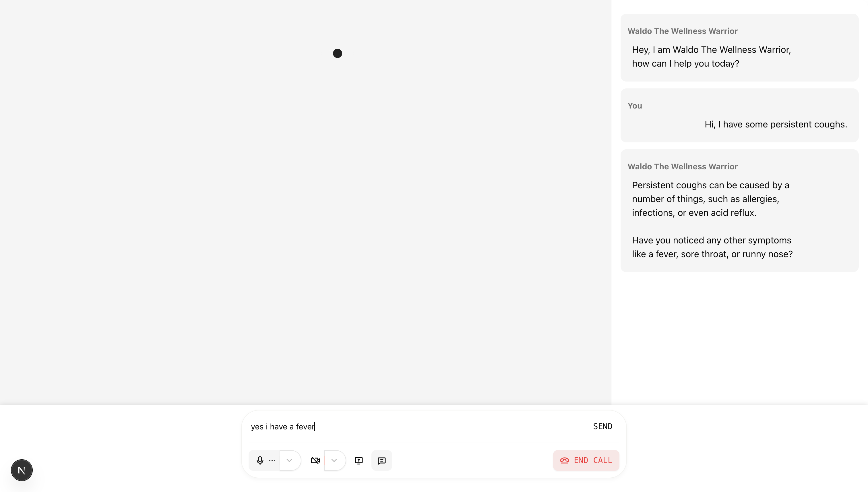Select Waldo's greeting message text
Image resolution: width=868 pixels, height=492 pixels.
click(x=711, y=57)
